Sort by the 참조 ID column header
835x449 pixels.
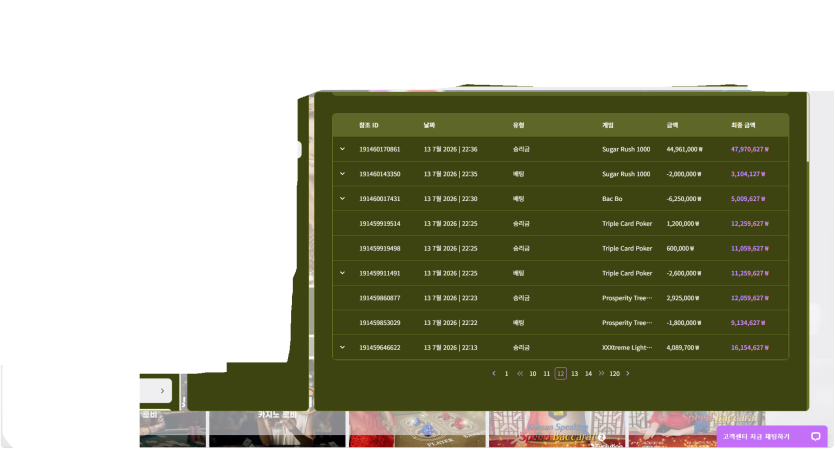369,125
